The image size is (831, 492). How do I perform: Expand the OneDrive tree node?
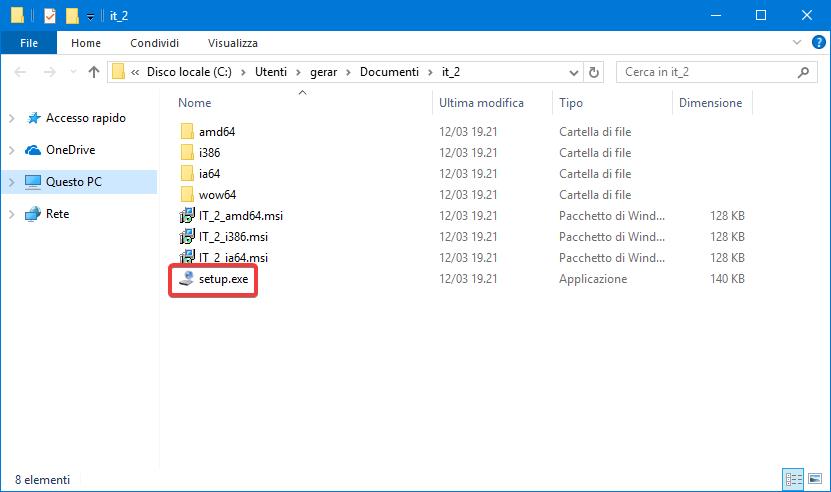pos(12,150)
